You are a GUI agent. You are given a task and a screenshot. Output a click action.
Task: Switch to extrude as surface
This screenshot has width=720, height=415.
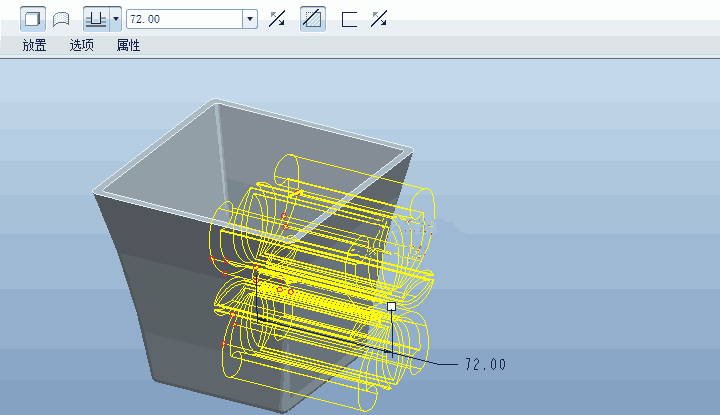pyautogui.click(x=61, y=19)
